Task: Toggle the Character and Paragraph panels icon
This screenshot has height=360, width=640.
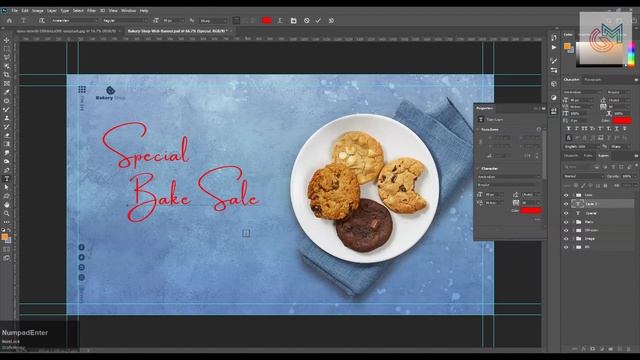Action: [x=293, y=20]
